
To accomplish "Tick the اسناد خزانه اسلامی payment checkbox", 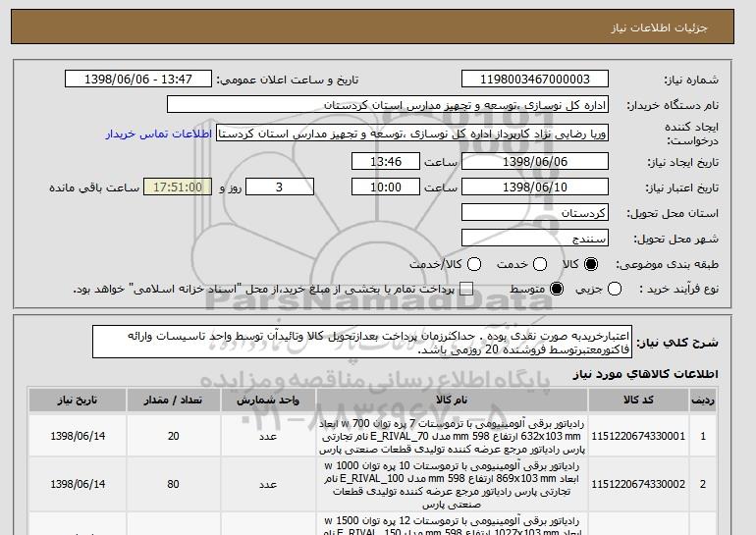I will (x=466, y=289).
